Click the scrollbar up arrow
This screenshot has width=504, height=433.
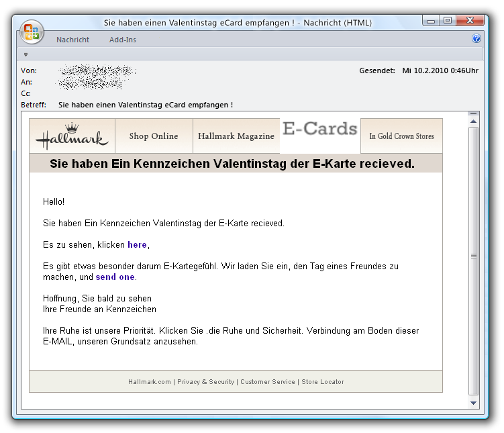pyautogui.click(x=473, y=122)
